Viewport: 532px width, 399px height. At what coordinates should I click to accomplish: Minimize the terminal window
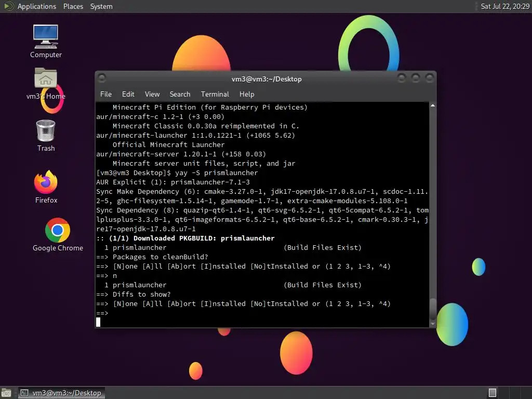point(402,78)
